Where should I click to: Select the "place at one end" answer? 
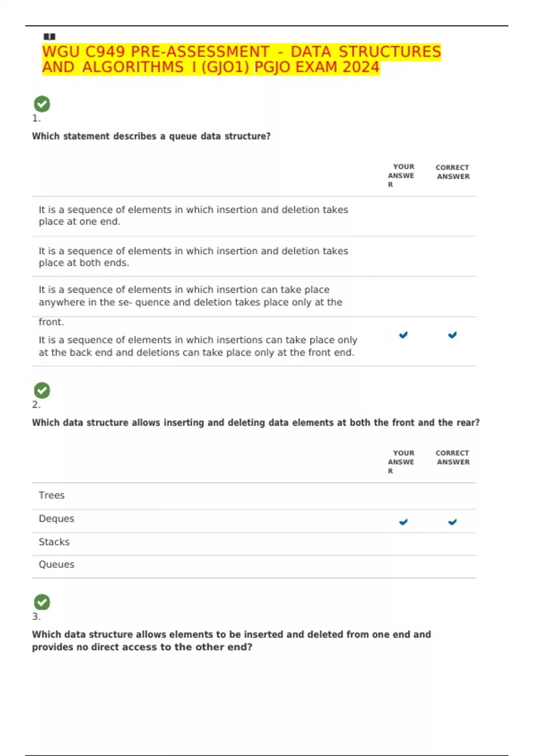[x=193, y=216]
